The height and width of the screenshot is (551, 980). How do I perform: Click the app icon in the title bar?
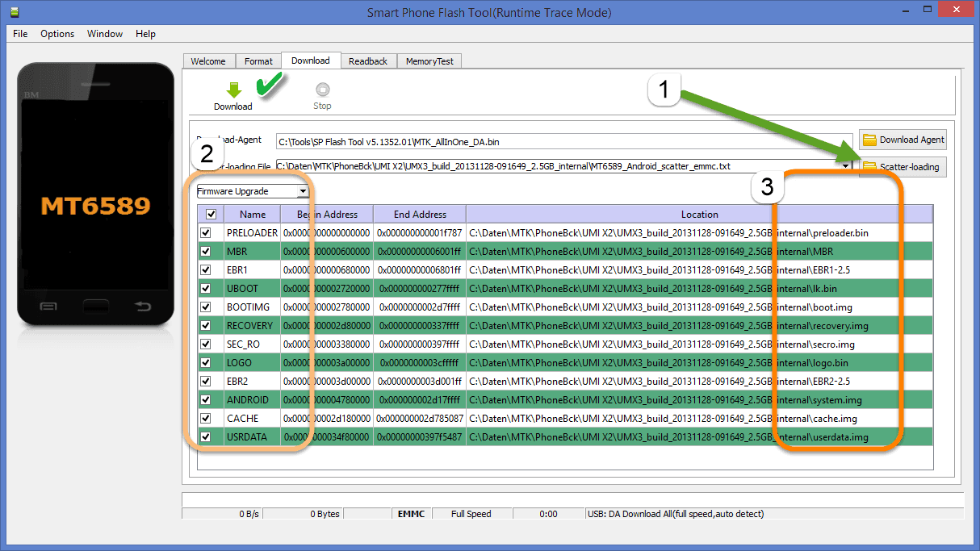pyautogui.click(x=15, y=12)
